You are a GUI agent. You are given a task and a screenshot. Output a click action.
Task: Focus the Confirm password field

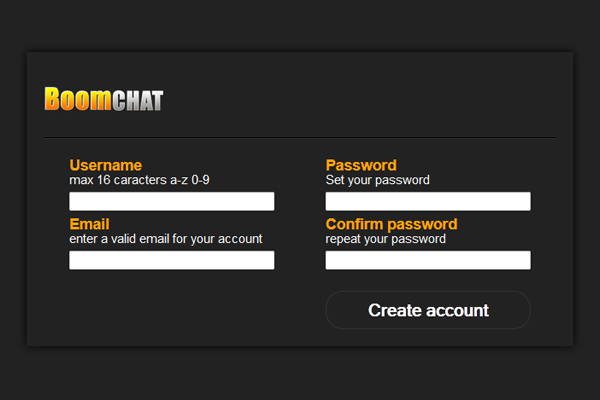coord(428,260)
